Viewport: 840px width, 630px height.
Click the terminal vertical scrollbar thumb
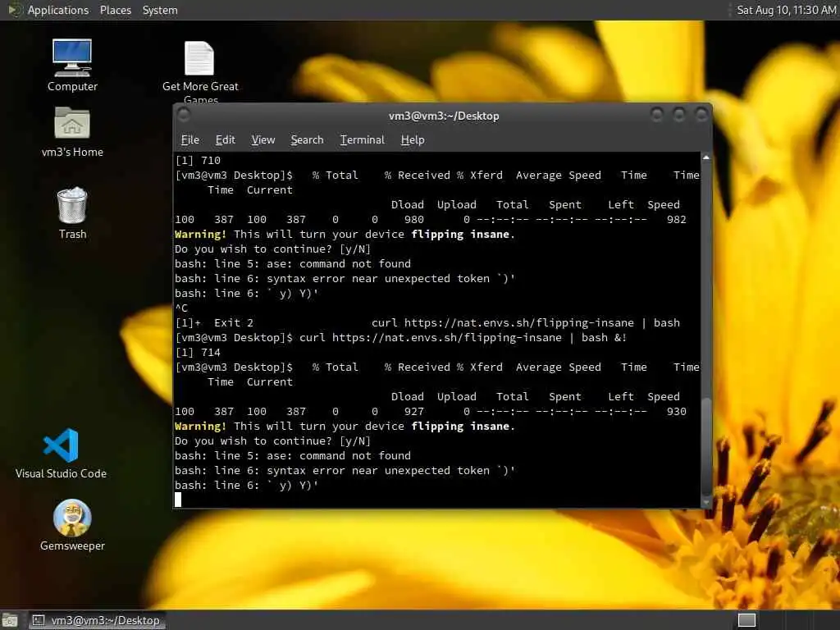tap(706, 446)
